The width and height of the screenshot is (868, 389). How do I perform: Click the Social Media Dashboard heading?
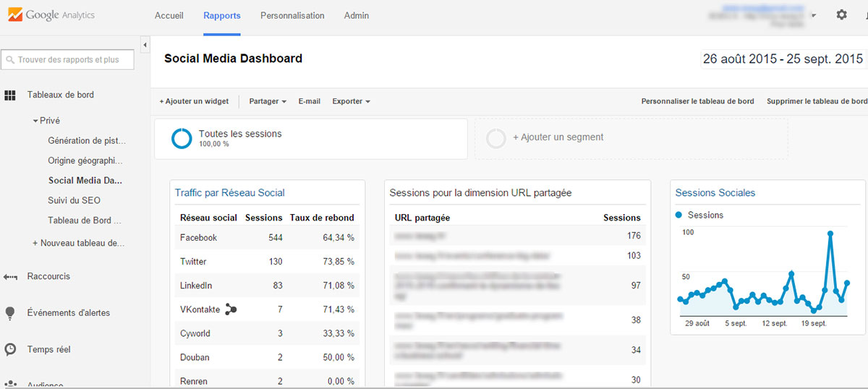coord(233,59)
